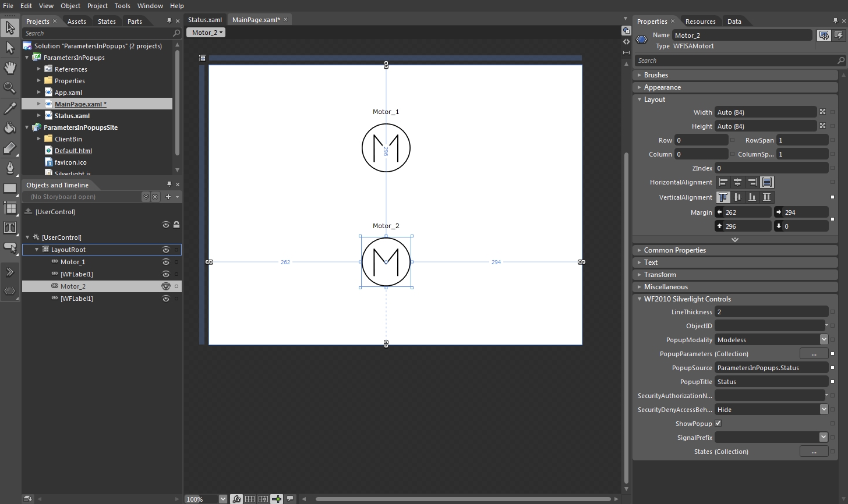Select the TextBlock tool
848x504 pixels.
point(10,228)
